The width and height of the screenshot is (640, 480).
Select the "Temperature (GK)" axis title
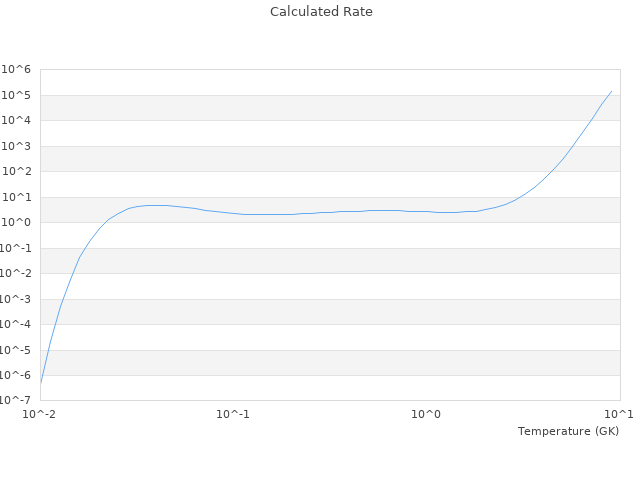[x=568, y=431]
